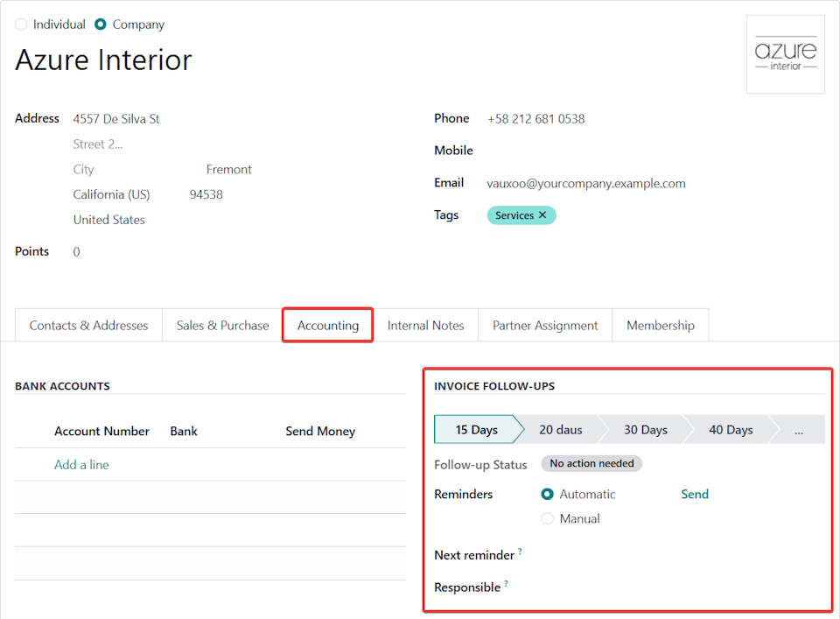Click the Follow-up Status label
The height and width of the screenshot is (619, 840).
(480, 465)
